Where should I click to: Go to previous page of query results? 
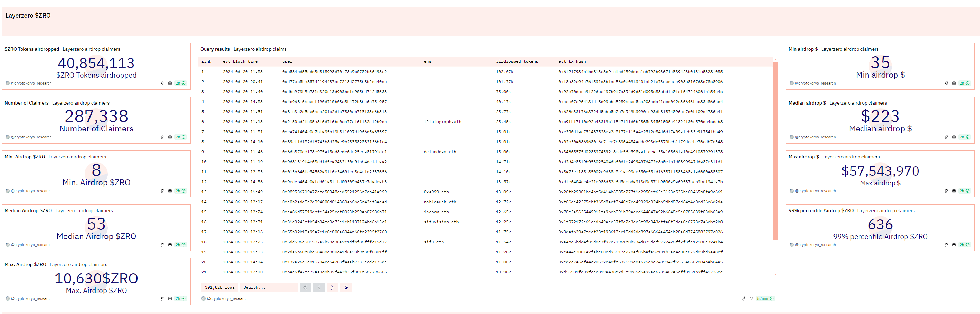[319, 287]
